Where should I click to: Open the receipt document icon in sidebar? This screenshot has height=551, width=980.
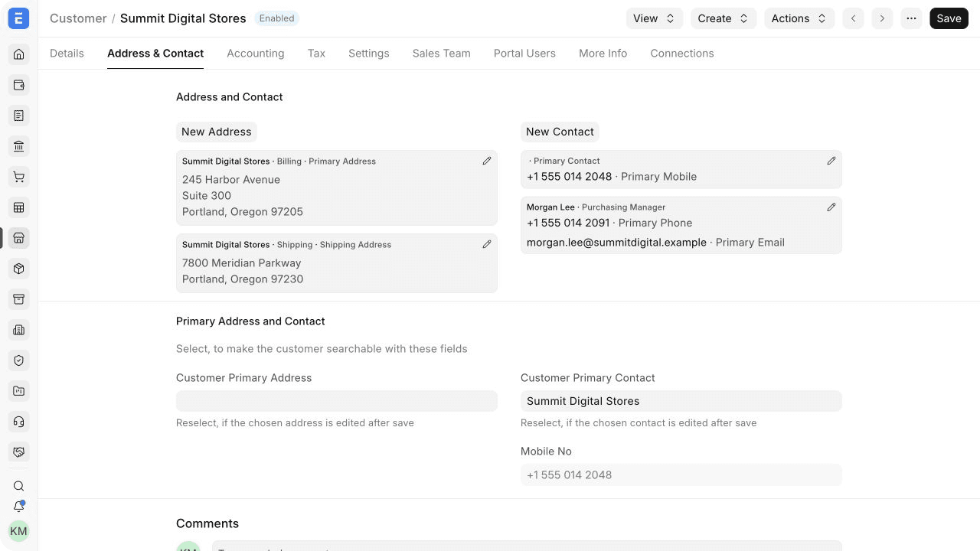click(19, 116)
